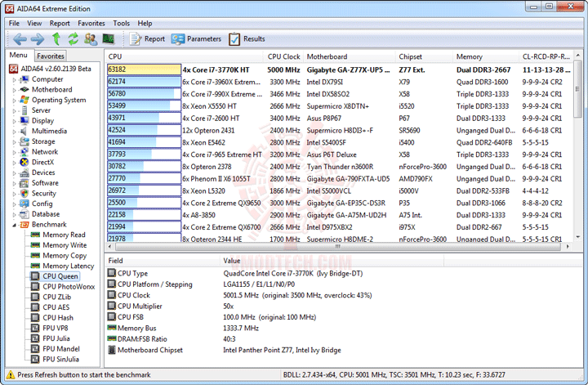The width and height of the screenshot is (588, 385).
Task: Click the Results checkmark icon
Action: coord(234,39)
